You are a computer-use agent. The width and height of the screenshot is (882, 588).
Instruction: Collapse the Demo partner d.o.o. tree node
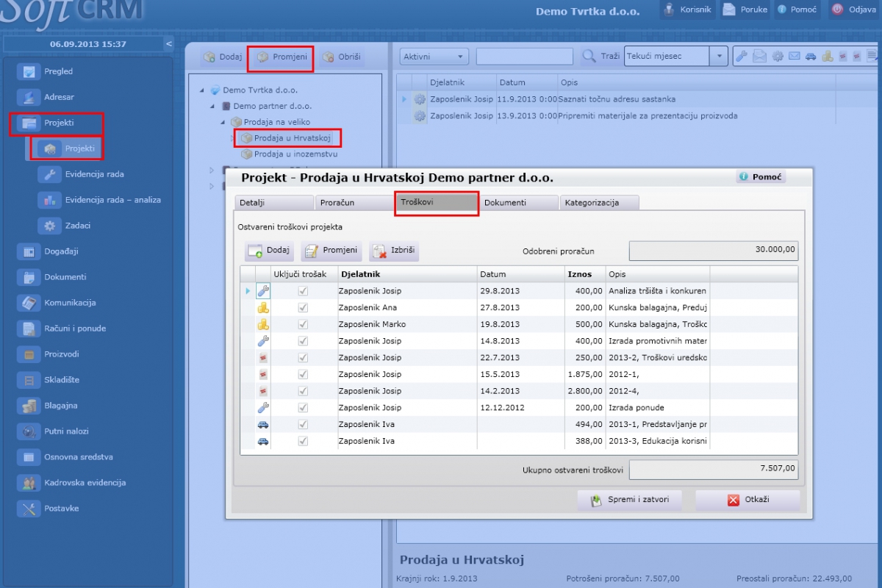212,106
